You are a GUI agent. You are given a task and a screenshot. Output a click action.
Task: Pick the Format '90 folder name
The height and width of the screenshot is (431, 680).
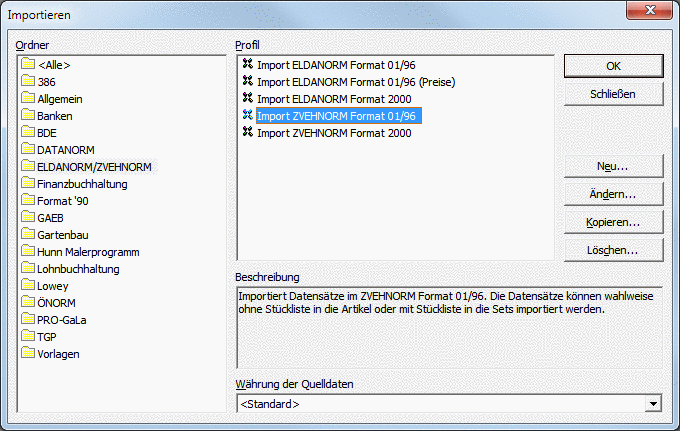(63, 201)
